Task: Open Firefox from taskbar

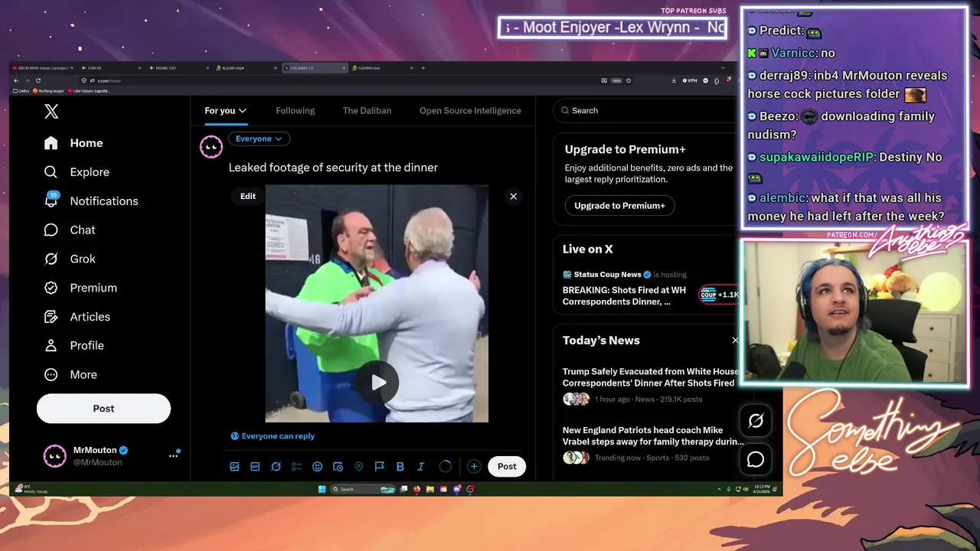Action: (416, 489)
